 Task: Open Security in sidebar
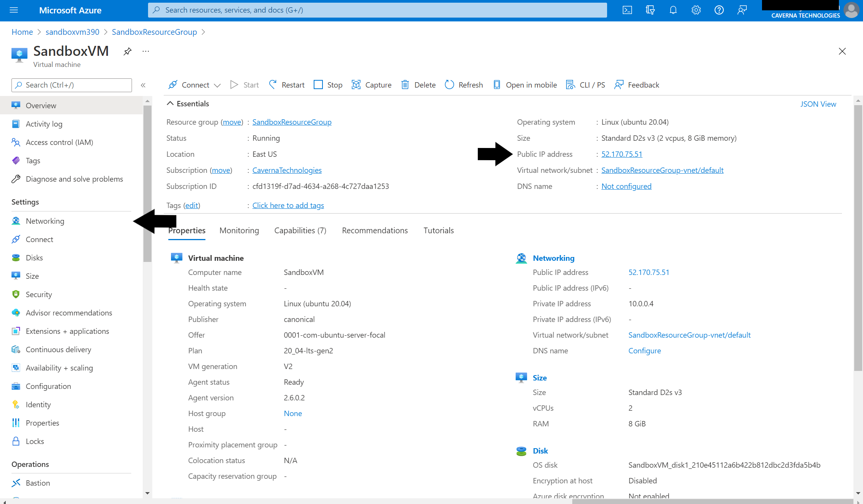pos(39,294)
